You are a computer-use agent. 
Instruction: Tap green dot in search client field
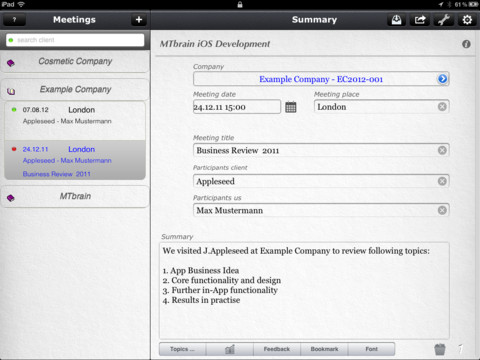point(11,40)
